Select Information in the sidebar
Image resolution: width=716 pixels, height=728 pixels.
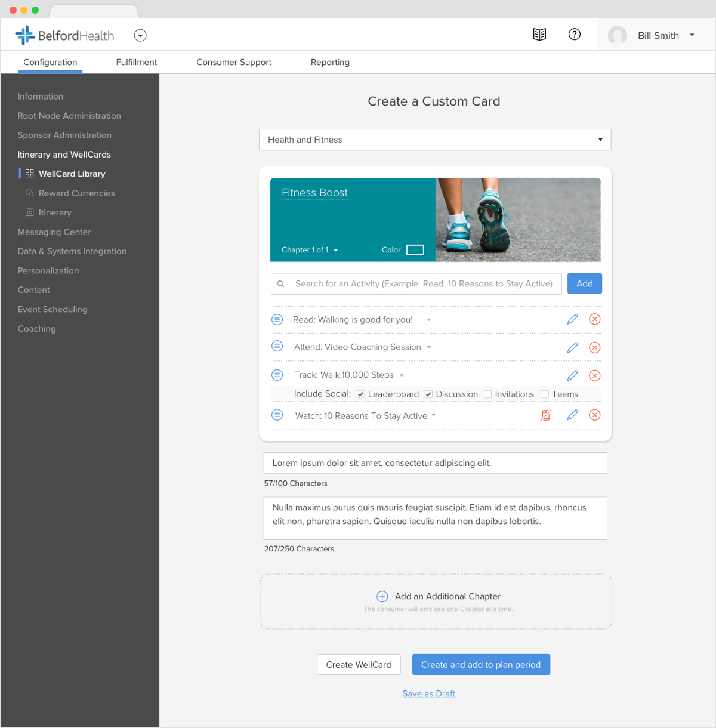(41, 96)
